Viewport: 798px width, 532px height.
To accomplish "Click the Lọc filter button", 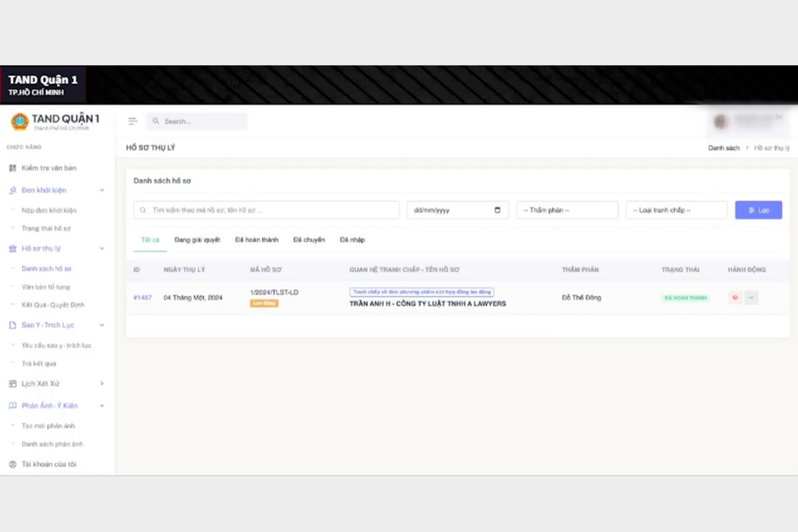I will [x=758, y=210].
